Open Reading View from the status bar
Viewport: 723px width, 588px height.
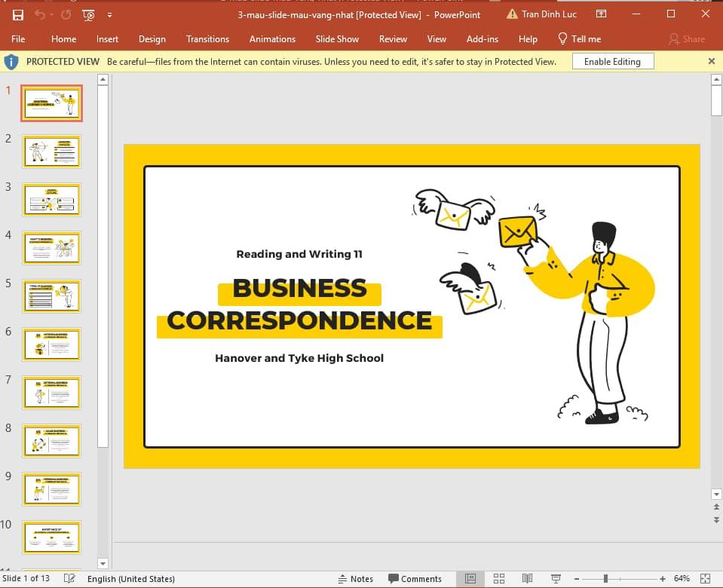pyautogui.click(x=525, y=578)
